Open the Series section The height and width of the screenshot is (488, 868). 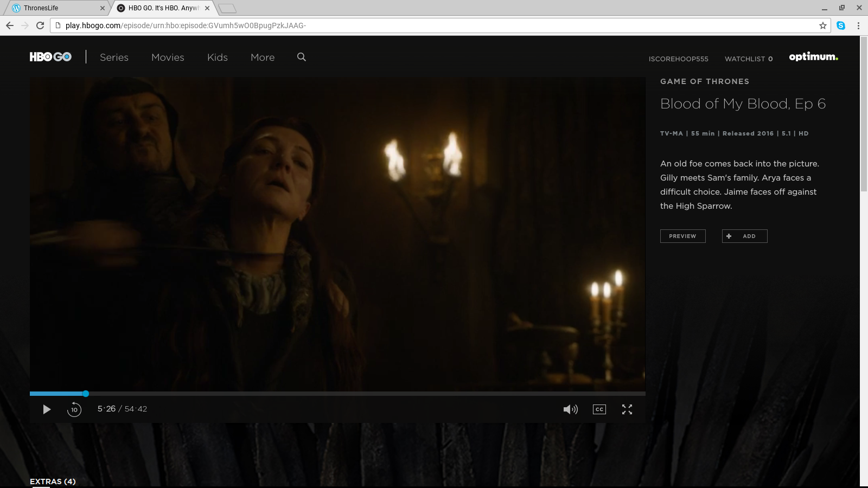point(114,57)
